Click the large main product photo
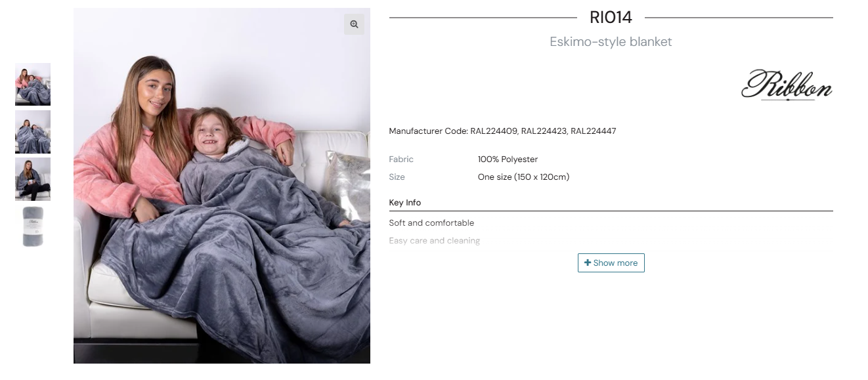 pos(222,186)
